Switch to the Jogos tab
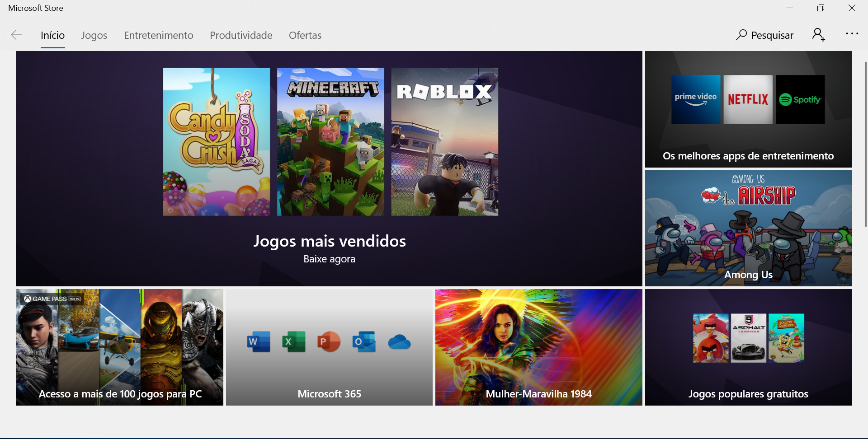 [x=94, y=35]
